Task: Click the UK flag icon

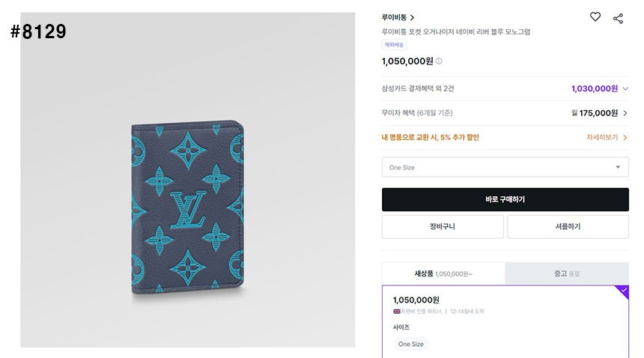Action: [397, 311]
